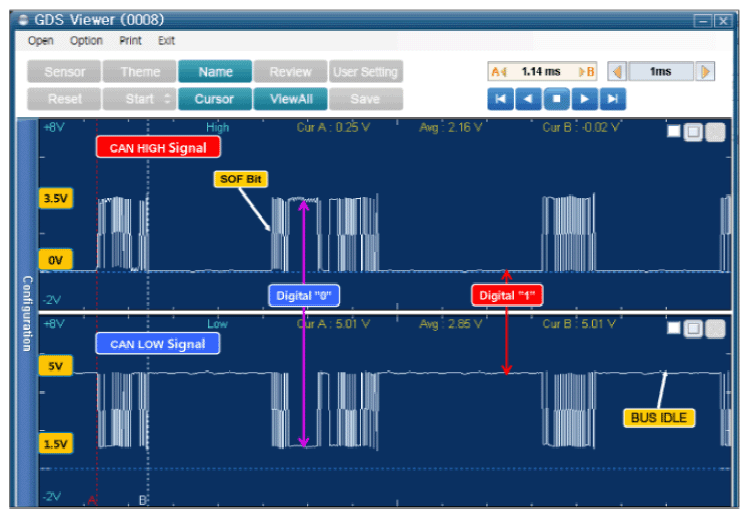
Task: Jump to the first frame with skip-back button
Action: pos(500,99)
